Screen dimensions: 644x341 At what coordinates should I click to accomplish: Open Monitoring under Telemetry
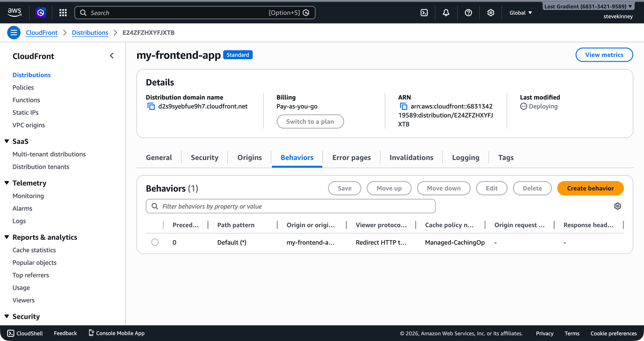[28, 196]
